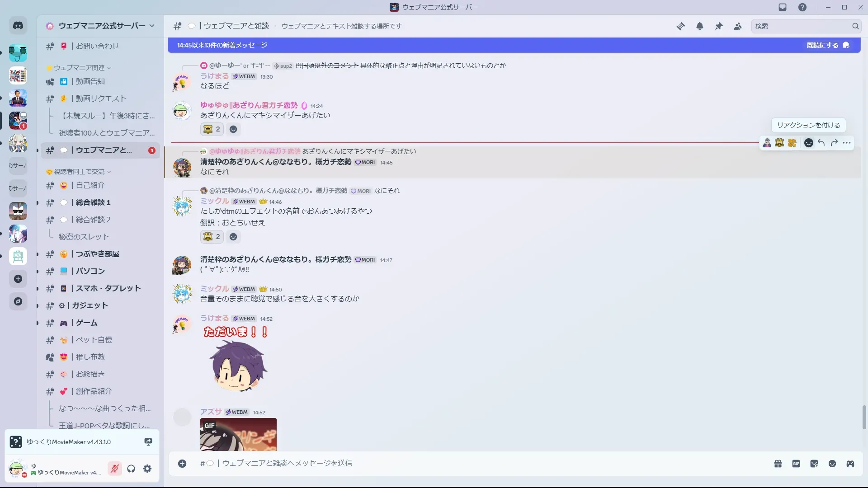Image resolution: width=868 pixels, height=488 pixels.
Task: Toggle microphone mute in user panel
Action: [115, 469]
